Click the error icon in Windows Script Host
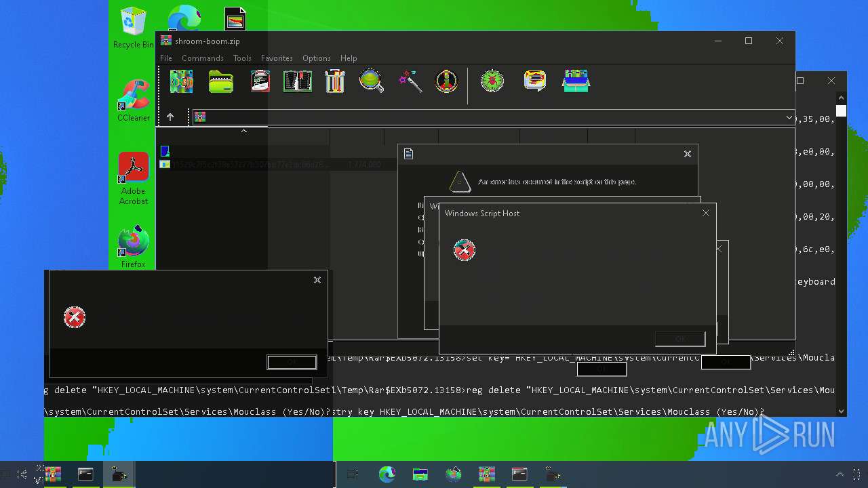This screenshot has height=488, width=868. (465, 250)
